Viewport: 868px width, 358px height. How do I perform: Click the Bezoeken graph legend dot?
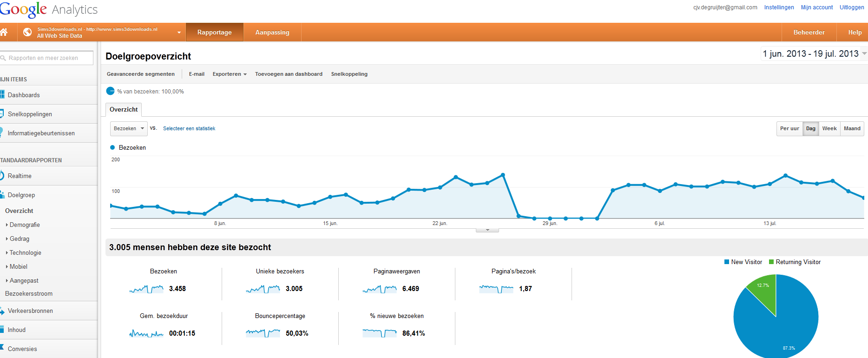coord(112,147)
